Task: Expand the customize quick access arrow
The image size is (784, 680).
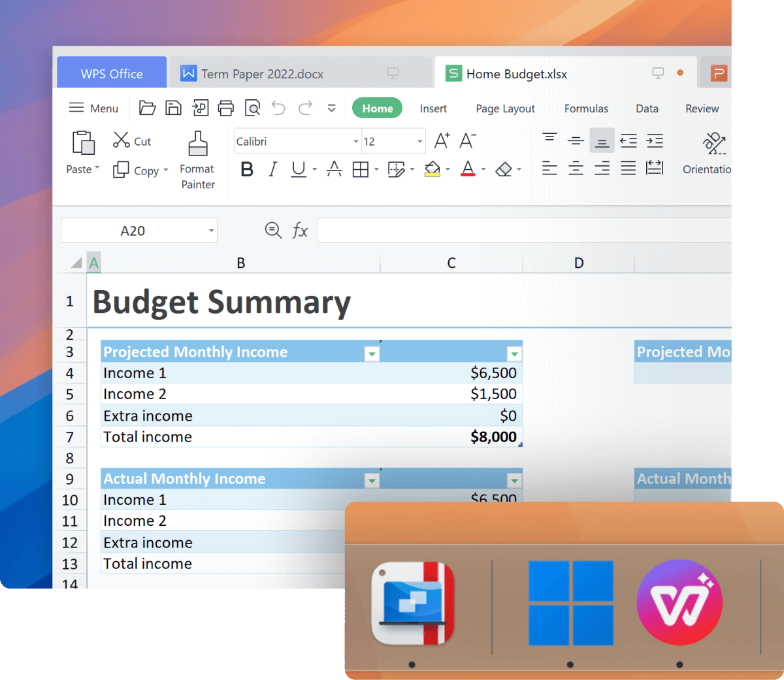Action: [332, 108]
